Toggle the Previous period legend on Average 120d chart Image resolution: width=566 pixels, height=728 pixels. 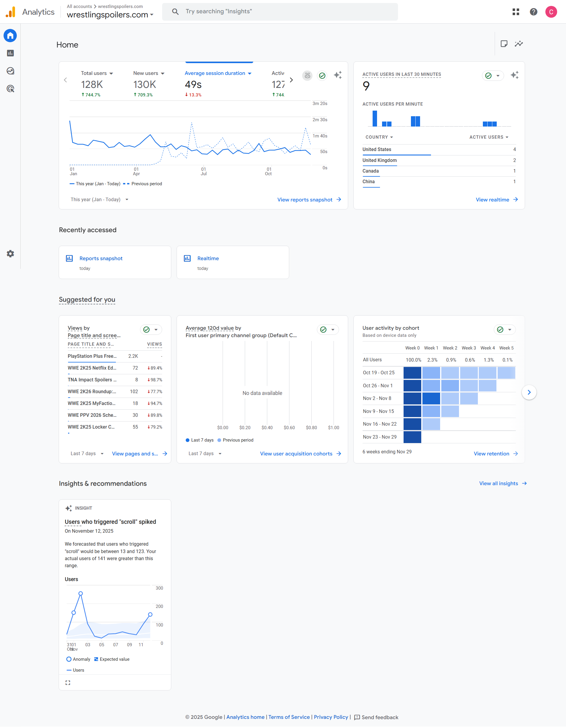[235, 440]
